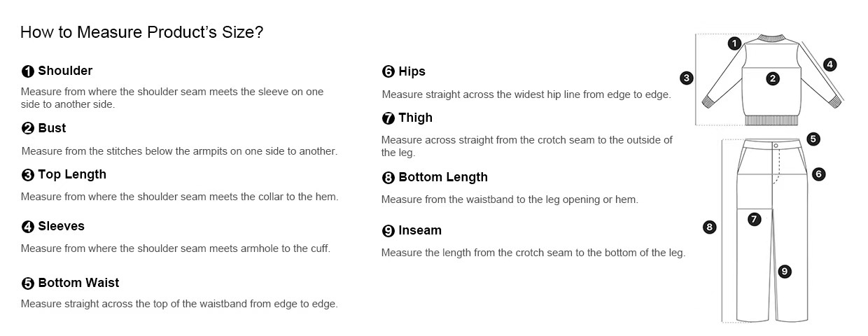Select the Bottom Length heading

435,177
